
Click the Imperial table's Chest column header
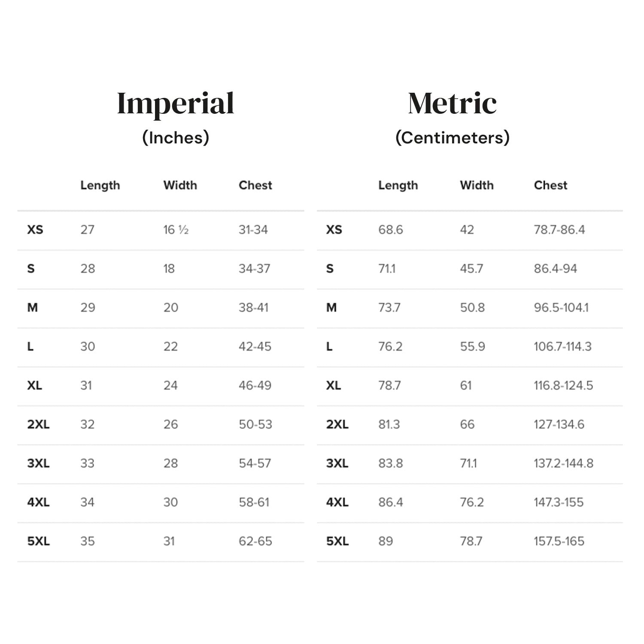255,185
